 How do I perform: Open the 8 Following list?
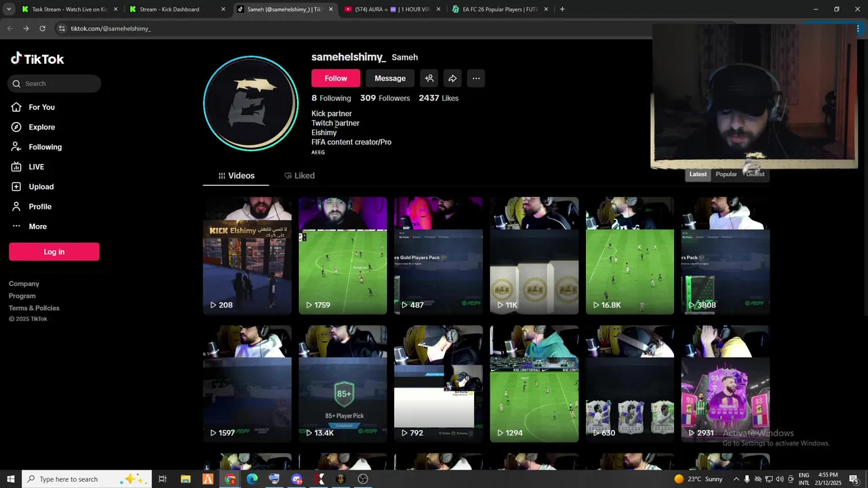[x=331, y=98]
